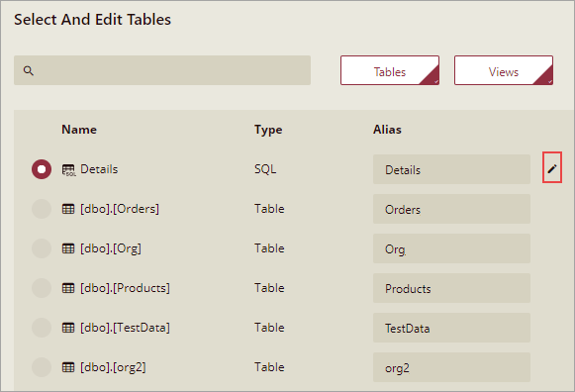Viewport: 575px width, 392px height.
Task: Click the Type column header
Action: [268, 131]
